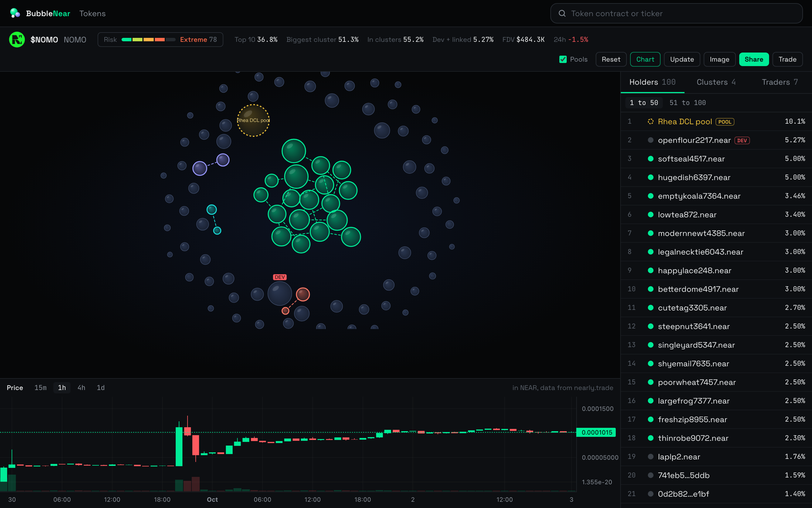Select the 1h chart interval

point(62,388)
